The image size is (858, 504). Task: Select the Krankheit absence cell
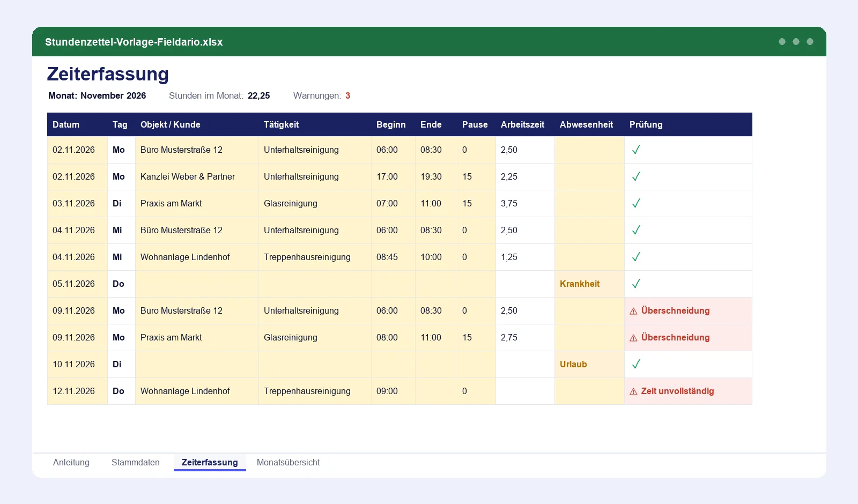coord(589,284)
